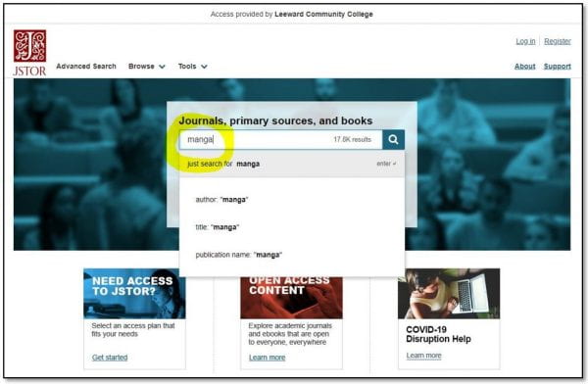Choose the author: "manga" suggestion
The height and width of the screenshot is (384, 588).
[221, 200]
